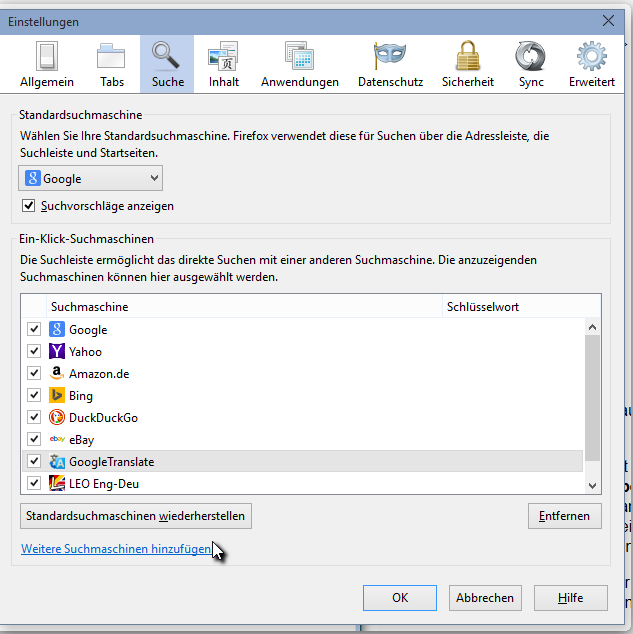Click the Amazon.de icon in the list
Image resolution: width=633 pixels, height=634 pixels.
click(57, 373)
